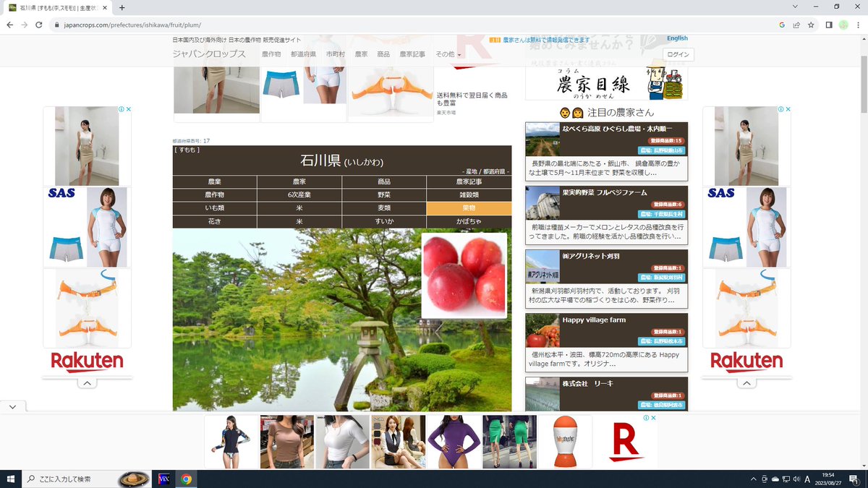Open the 農家目線 column banner
This screenshot has height=488, width=868.
(607, 80)
